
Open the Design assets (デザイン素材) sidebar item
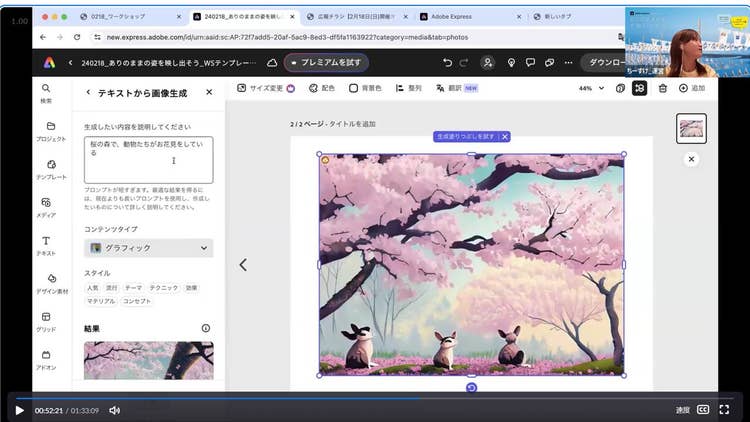pos(52,284)
